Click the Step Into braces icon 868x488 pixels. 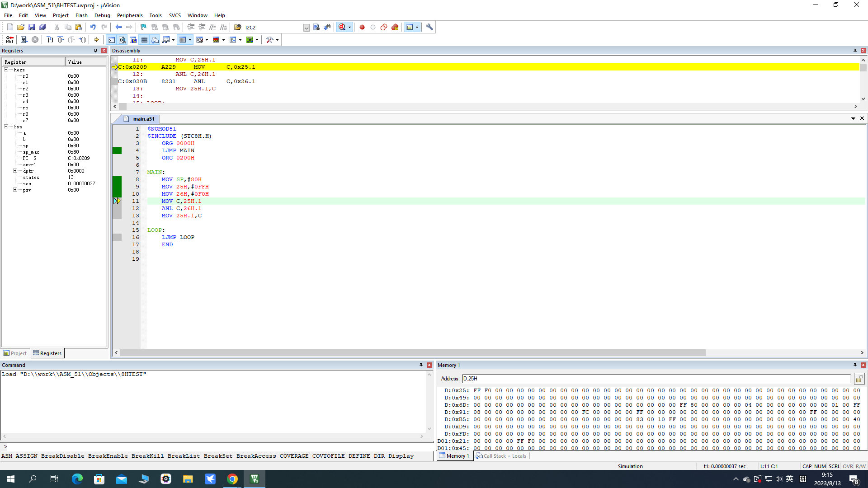click(50, 40)
